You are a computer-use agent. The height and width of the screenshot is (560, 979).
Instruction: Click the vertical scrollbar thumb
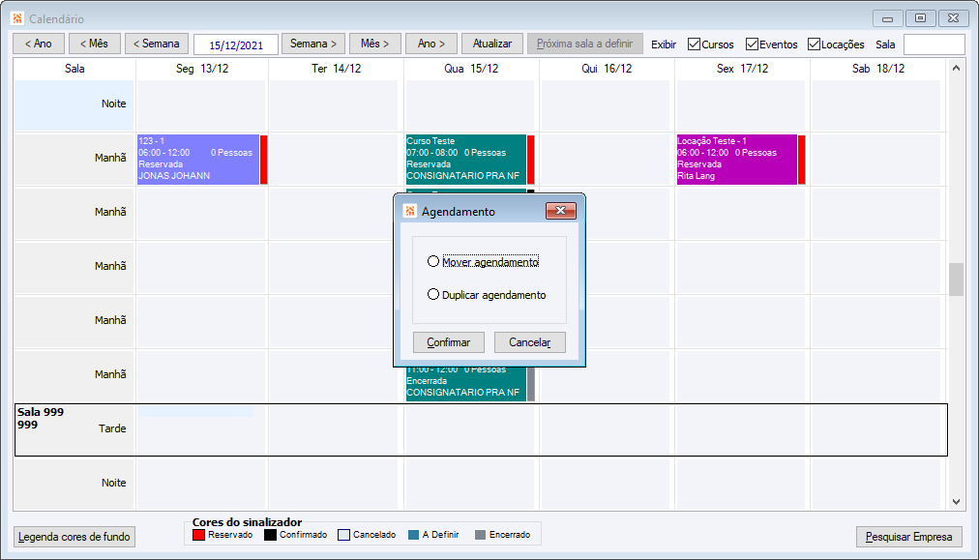pyautogui.click(x=956, y=280)
